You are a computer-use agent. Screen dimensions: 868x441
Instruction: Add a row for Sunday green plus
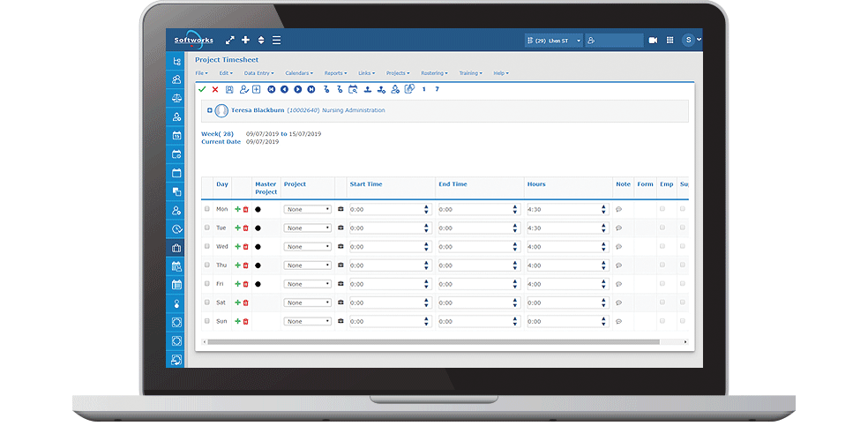click(237, 321)
